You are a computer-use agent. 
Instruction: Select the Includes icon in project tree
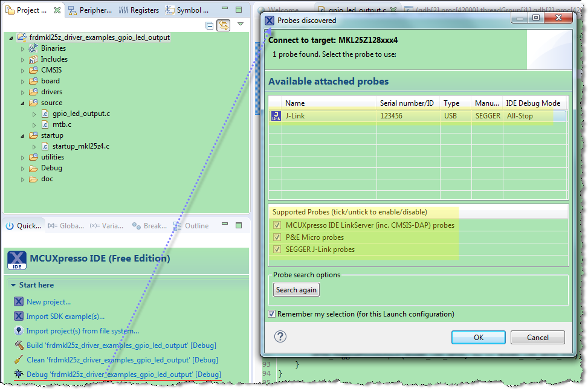[33, 59]
